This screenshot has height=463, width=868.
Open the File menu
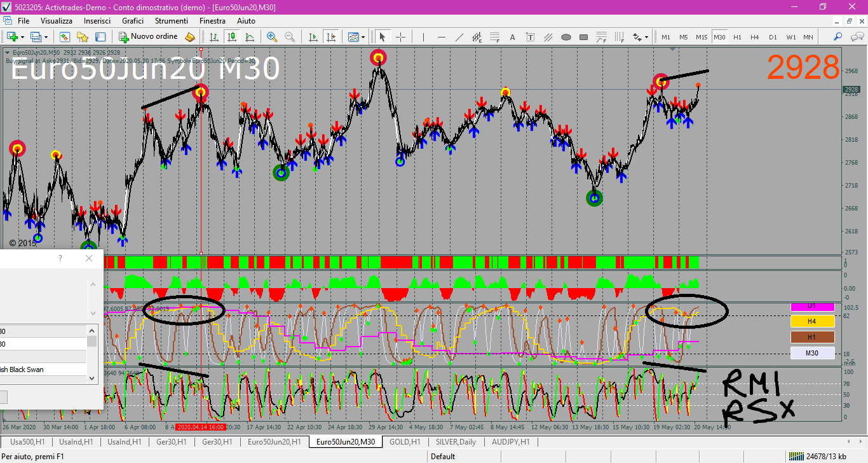(x=24, y=21)
